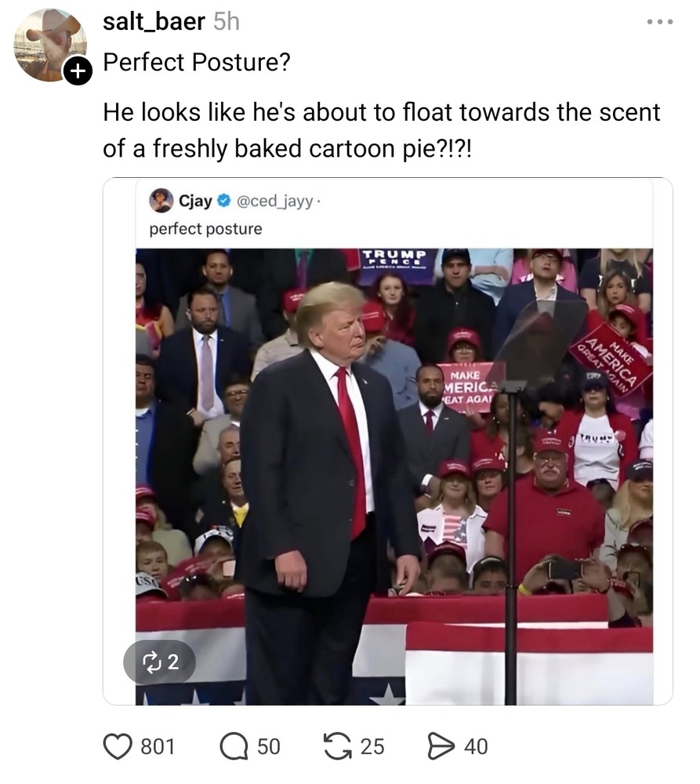Screen dimensions: 700x784
Task: Follow salt_baer with the plus badge
Action: click(75, 72)
